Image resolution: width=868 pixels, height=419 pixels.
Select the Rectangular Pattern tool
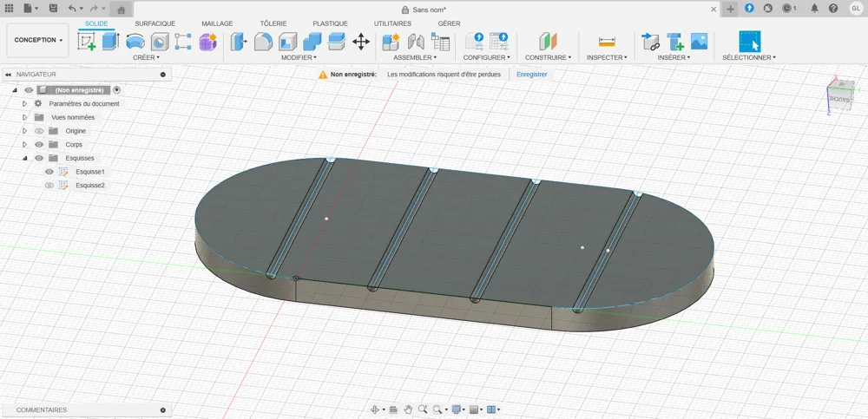coord(183,42)
